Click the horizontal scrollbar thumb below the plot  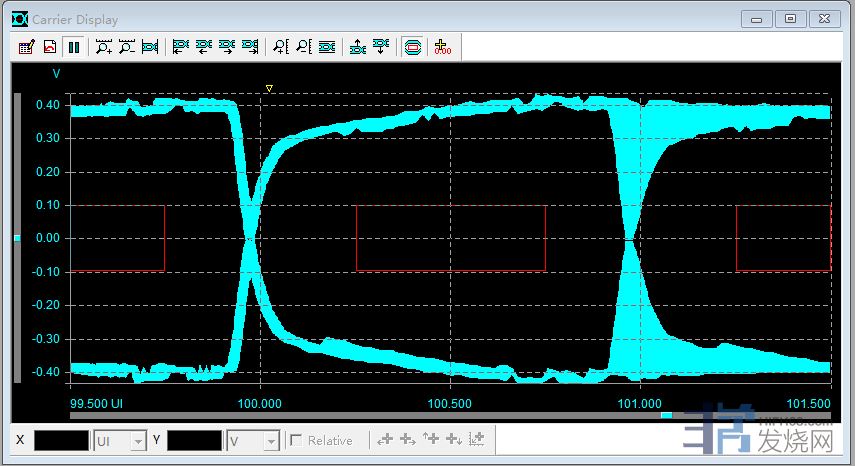(x=667, y=414)
